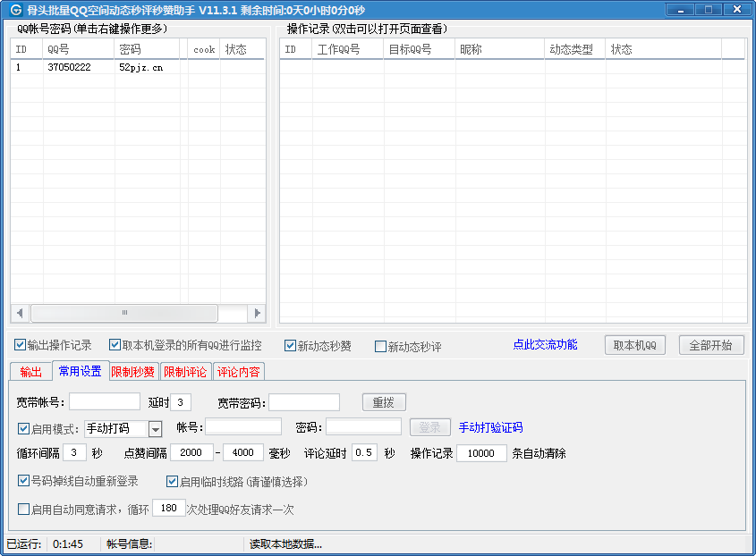The image size is (756, 556).
Task: Toggle the 输出操作记录 checkbox
Action: (x=21, y=345)
